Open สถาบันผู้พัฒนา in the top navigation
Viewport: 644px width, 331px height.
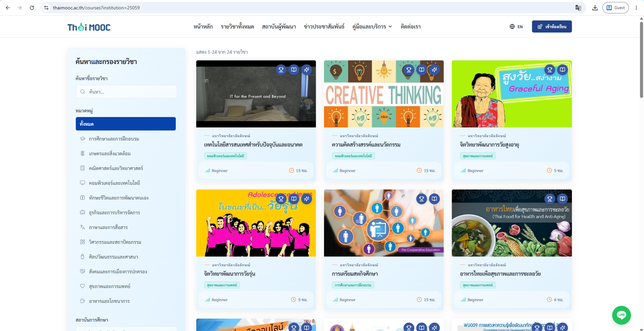tap(279, 27)
